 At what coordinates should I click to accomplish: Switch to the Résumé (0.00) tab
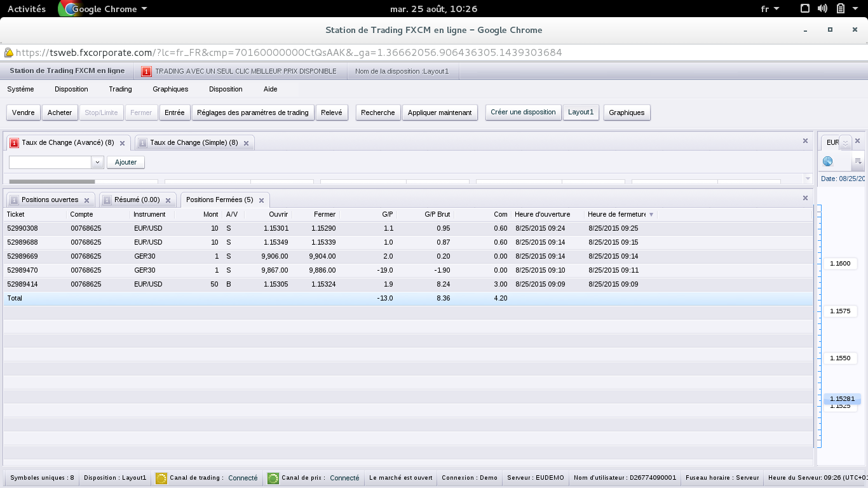[137, 200]
